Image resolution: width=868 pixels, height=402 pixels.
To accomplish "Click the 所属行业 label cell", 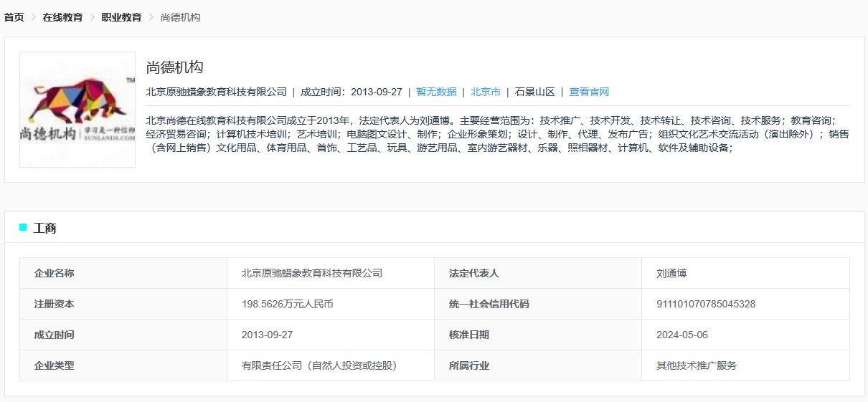I will point(538,365).
